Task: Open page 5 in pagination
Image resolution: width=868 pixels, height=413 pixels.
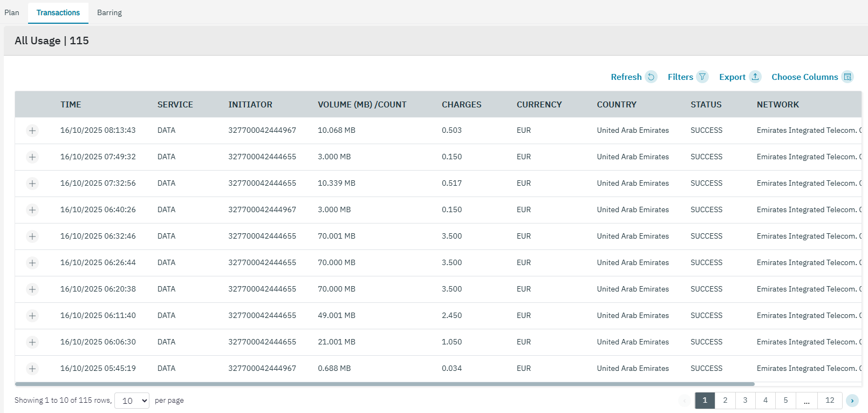Action: 785,400
